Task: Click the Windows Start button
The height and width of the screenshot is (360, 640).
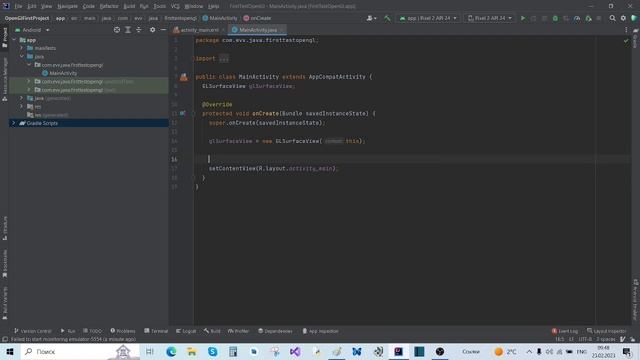Action: (x=10, y=351)
